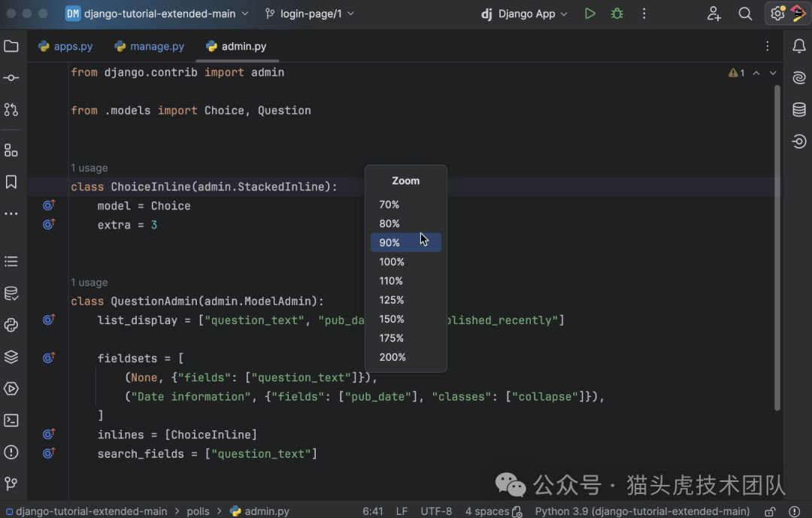
Task: Run the Django App configuration
Action: (x=590, y=14)
